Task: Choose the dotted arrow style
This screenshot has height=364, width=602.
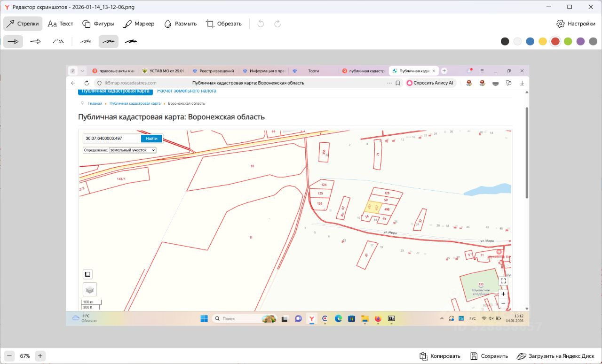Action: click(x=58, y=41)
